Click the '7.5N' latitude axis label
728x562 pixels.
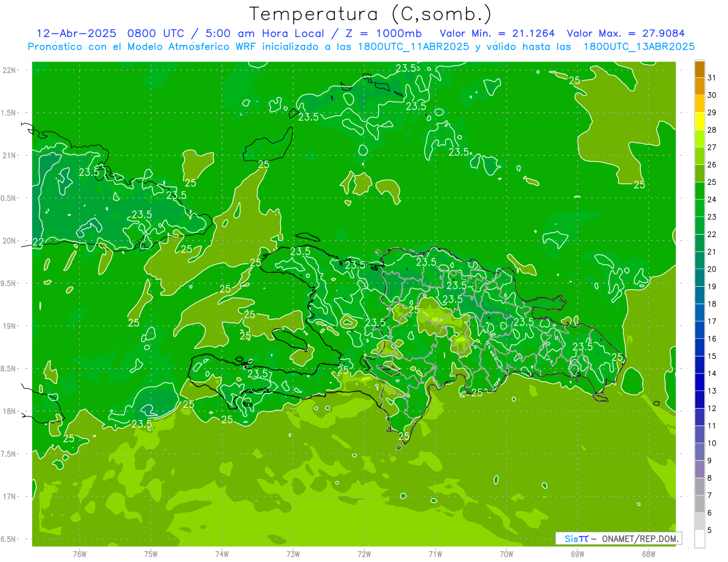pyautogui.click(x=8, y=453)
